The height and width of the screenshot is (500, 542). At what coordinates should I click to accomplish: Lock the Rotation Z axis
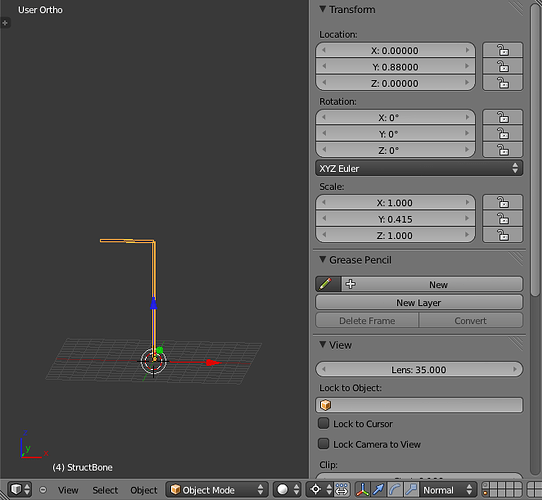[x=503, y=150]
